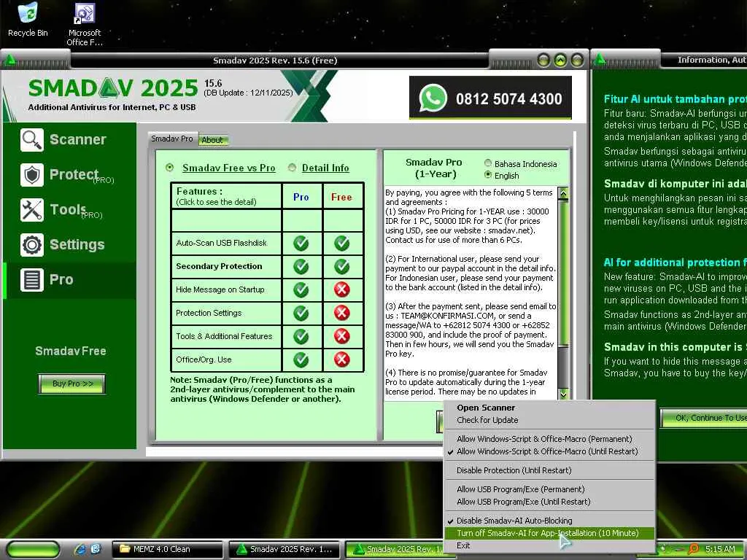Click the Smadav logo in title bar

click(x=10, y=60)
